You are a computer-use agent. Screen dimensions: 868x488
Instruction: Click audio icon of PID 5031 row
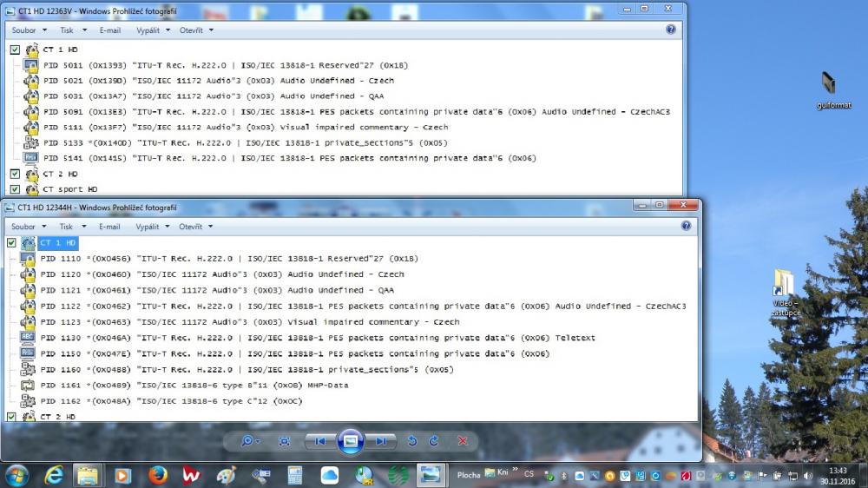(31, 96)
